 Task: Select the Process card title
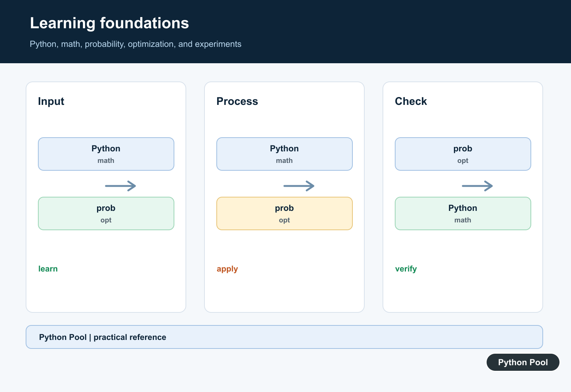(237, 101)
